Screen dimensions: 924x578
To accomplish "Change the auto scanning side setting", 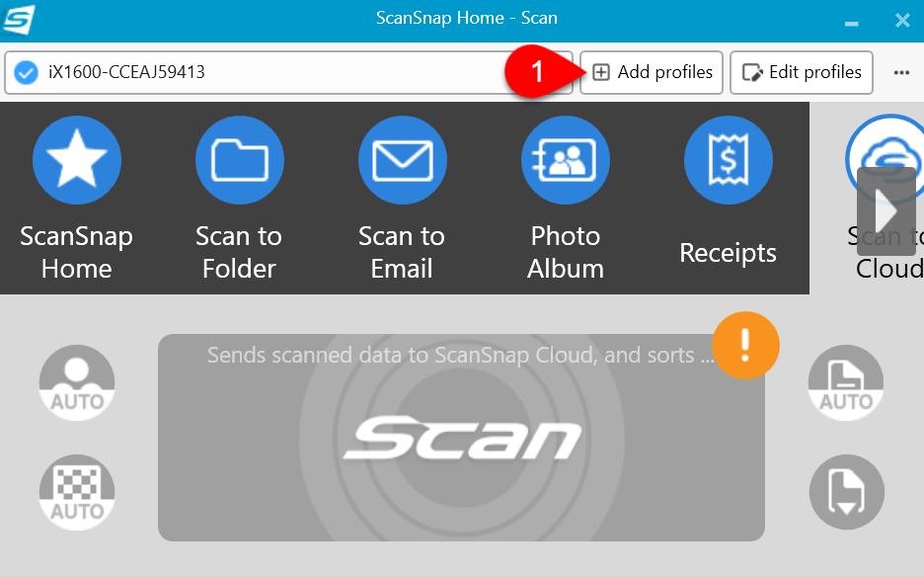I will click(846, 382).
